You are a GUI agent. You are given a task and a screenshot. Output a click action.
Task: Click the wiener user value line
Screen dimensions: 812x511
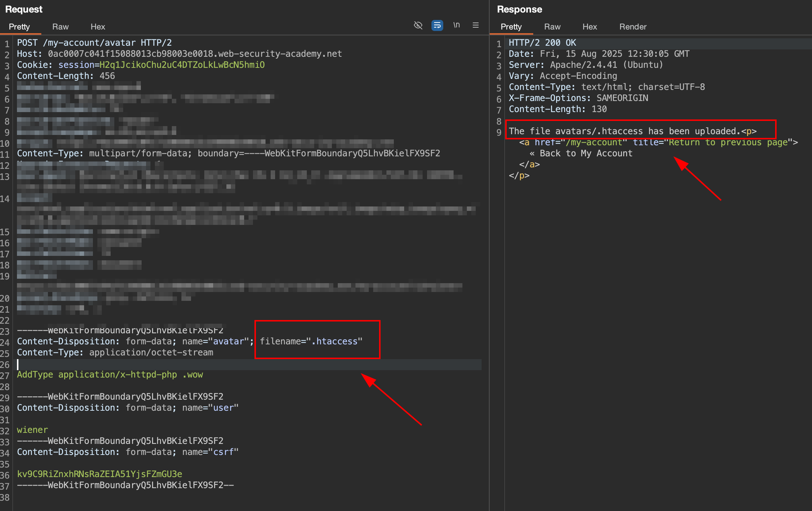(x=32, y=430)
